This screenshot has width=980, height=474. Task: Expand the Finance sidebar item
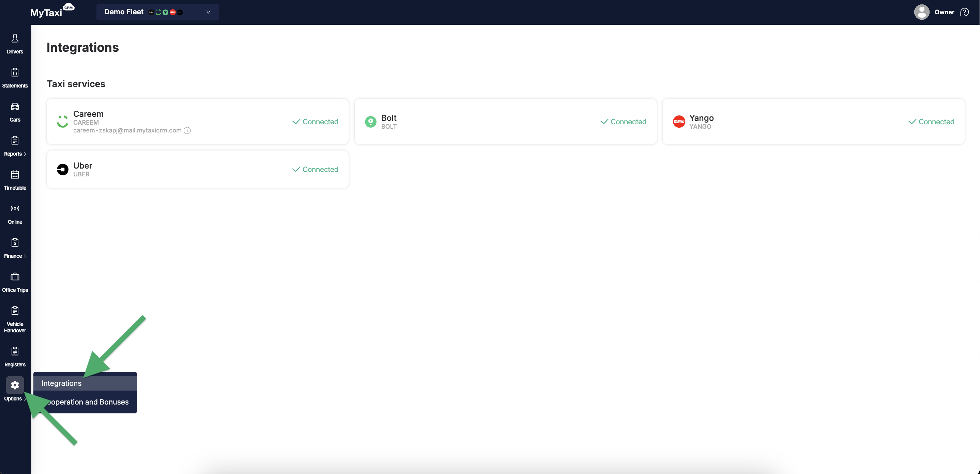point(15,248)
